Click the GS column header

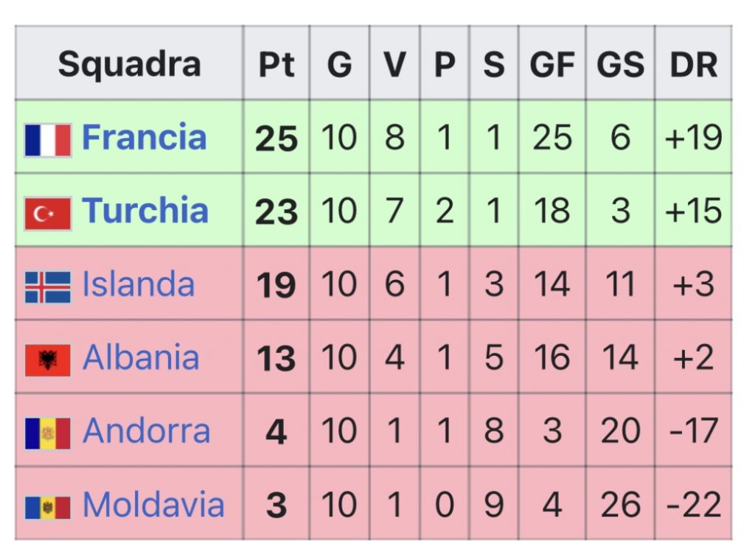coord(620,63)
